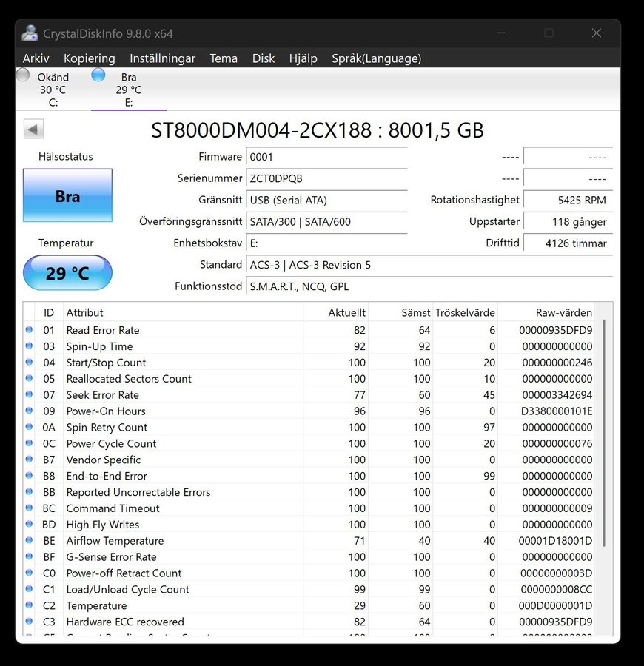Click the gray status orb for disk C:
Image resolution: width=644 pixels, height=666 pixels.
click(22, 75)
